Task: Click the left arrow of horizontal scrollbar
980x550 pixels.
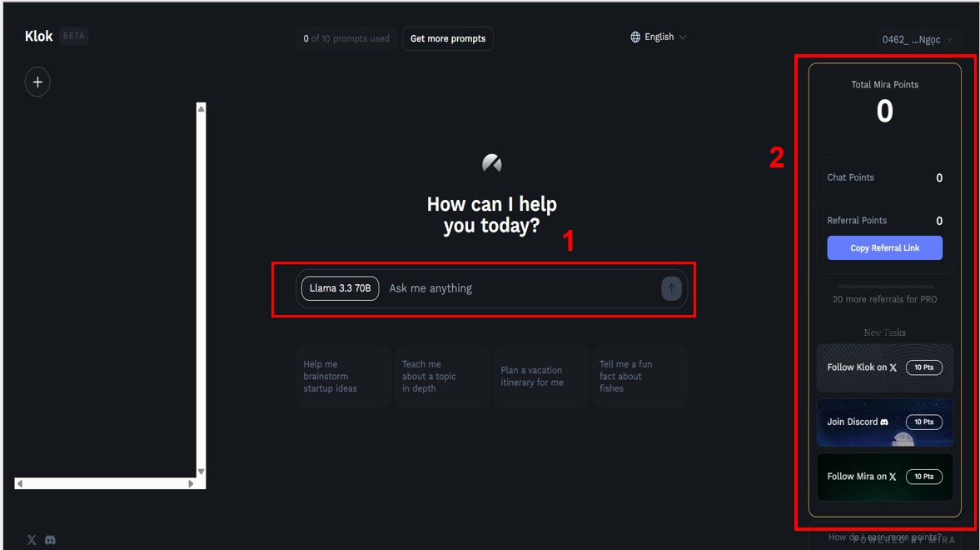Action: coord(20,483)
